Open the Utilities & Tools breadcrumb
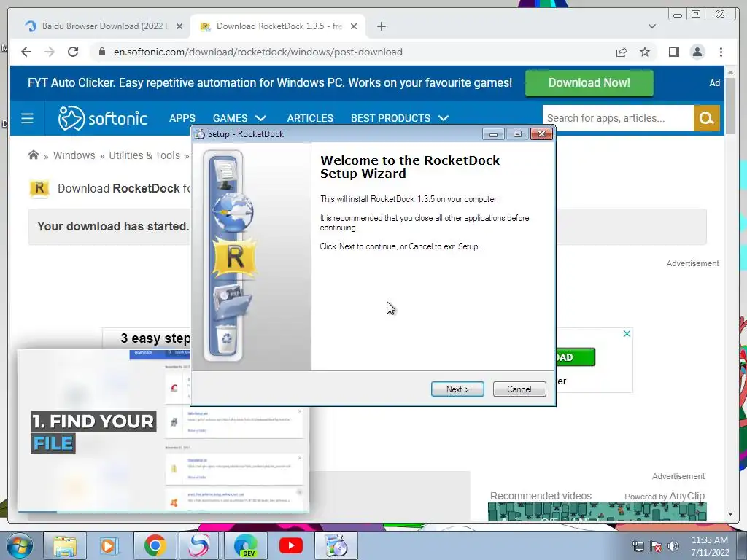Image resolution: width=747 pixels, height=560 pixels. 144,155
